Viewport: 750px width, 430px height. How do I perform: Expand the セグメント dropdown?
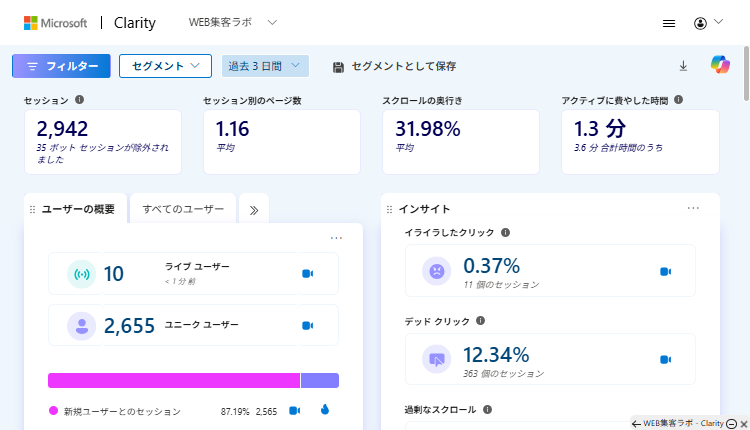pyautogui.click(x=165, y=66)
